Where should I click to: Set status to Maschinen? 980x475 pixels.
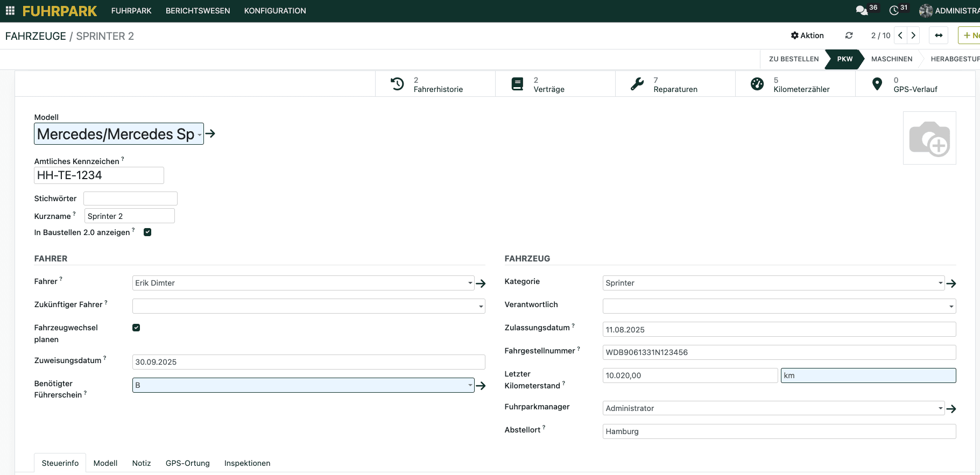point(892,59)
